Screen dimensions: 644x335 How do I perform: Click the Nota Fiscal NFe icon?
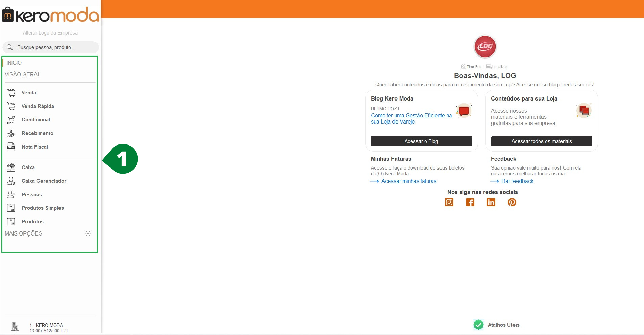click(x=11, y=147)
